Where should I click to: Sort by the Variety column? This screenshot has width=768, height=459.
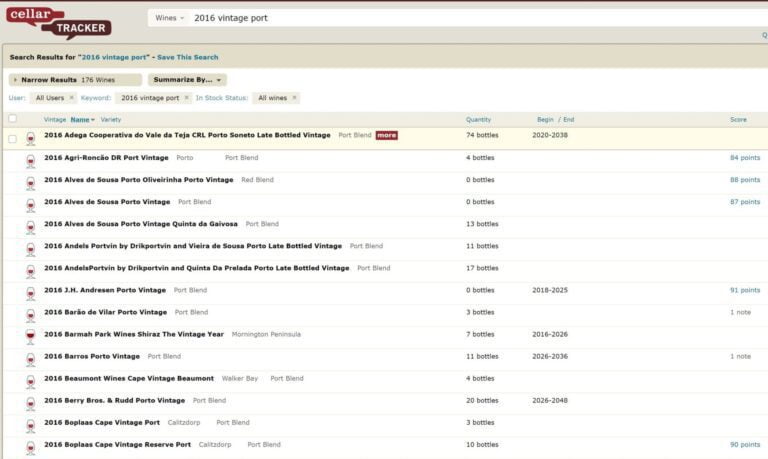coord(111,120)
